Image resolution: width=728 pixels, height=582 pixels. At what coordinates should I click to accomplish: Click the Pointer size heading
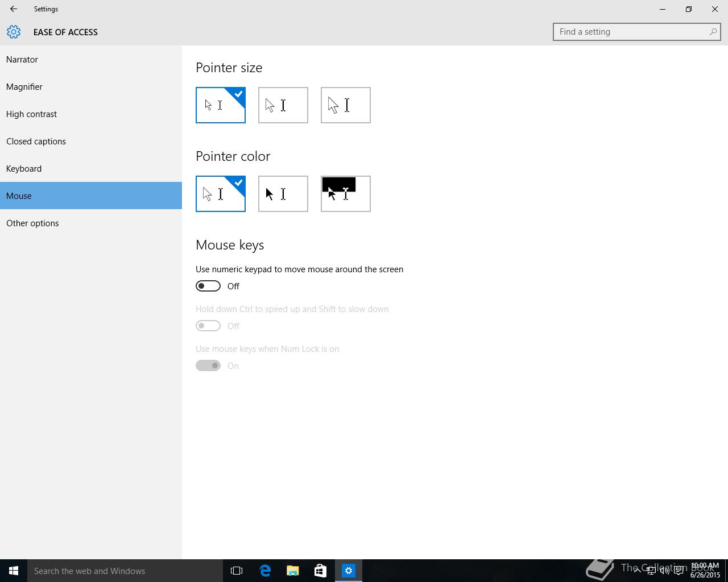(229, 68)
